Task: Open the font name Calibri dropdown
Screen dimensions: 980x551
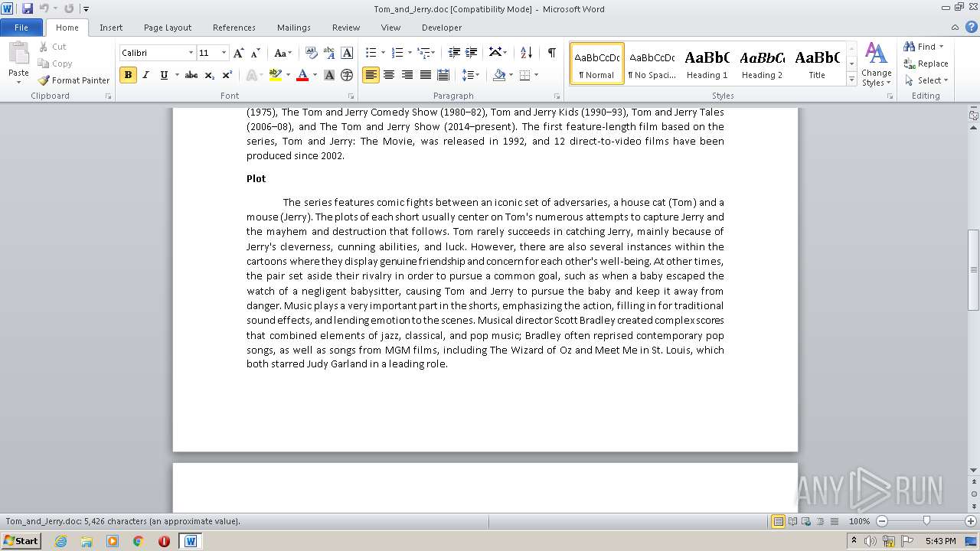Action: click(x=191, y=53)
